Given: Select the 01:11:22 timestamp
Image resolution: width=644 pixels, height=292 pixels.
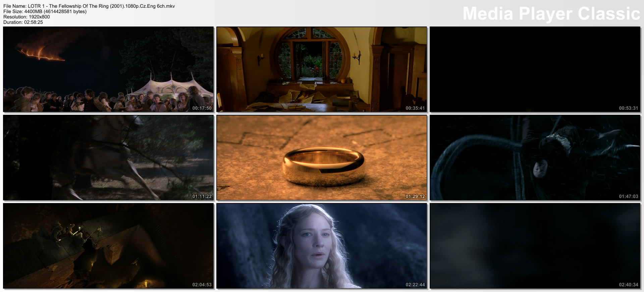Looking at the screenshot, I should pos(202,196).
